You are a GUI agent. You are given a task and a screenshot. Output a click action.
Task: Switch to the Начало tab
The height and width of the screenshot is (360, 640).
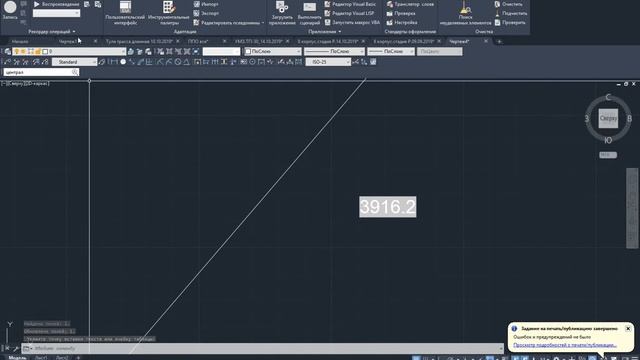(x=20, y=41)
